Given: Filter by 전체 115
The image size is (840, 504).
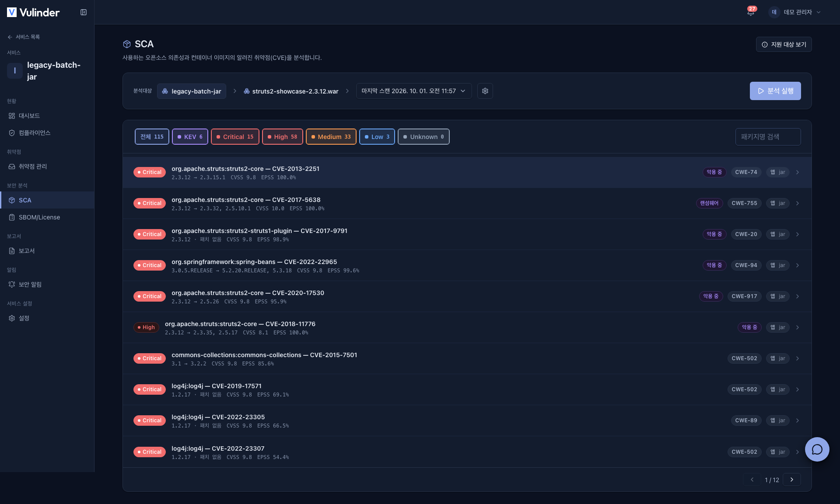Looking at the screenshot, I should pos(152,137).
